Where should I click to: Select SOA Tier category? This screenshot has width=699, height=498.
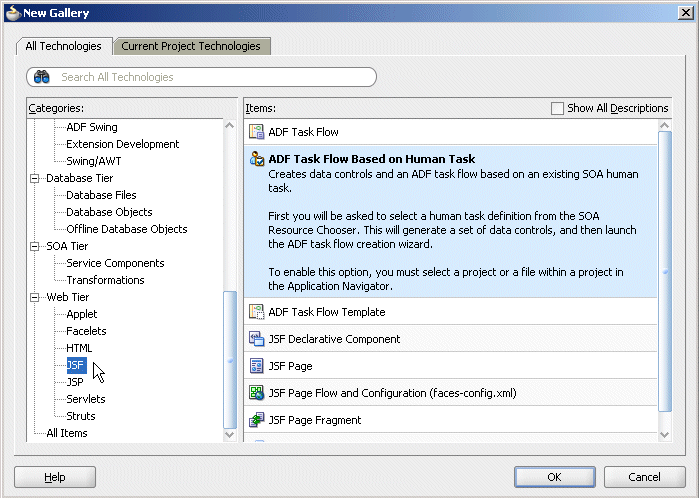67,246
